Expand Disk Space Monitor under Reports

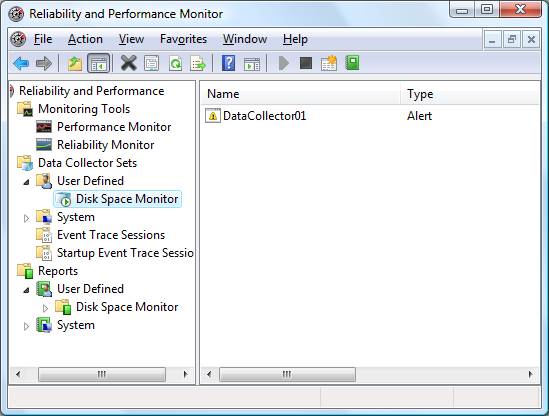45,308
